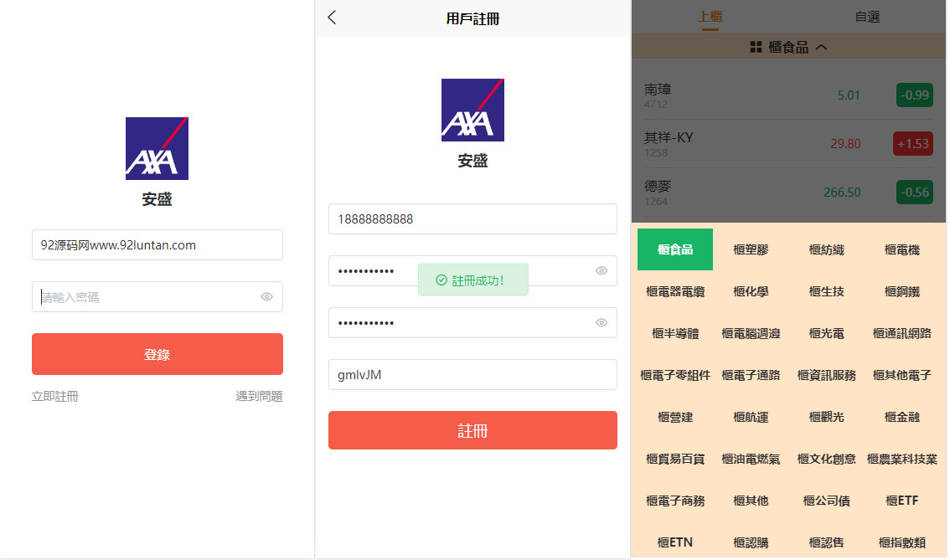Screen dimensions: 950x560
Task: Toggle password visibility on login form
Action: (266, 296)
